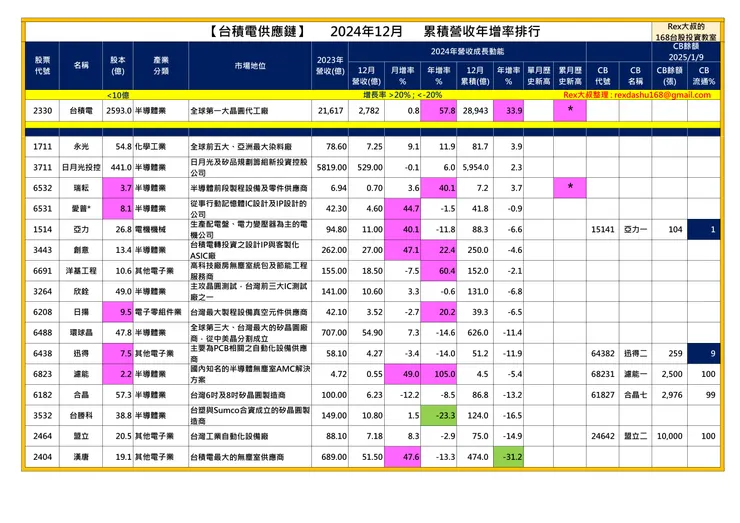This screenshot has height=523, width=740.
Task: Click the name cell 盟立
Action: tap(81, 436)
